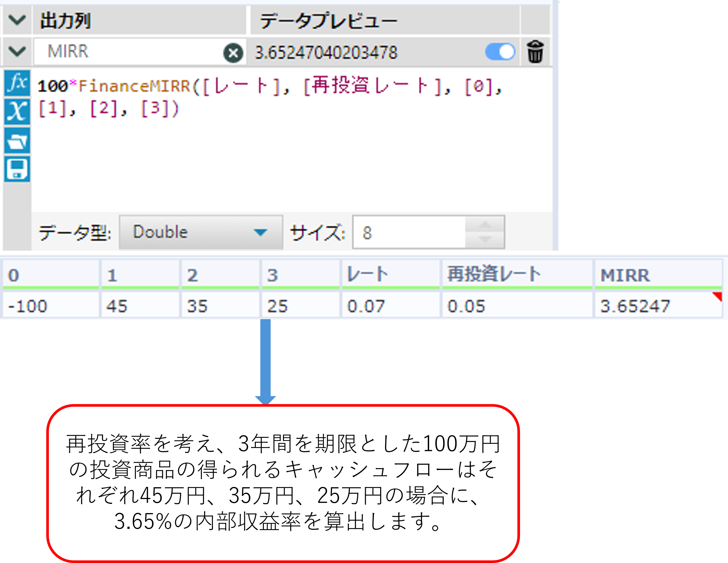Open the X columns and constants icon

[x=17, y=111]
